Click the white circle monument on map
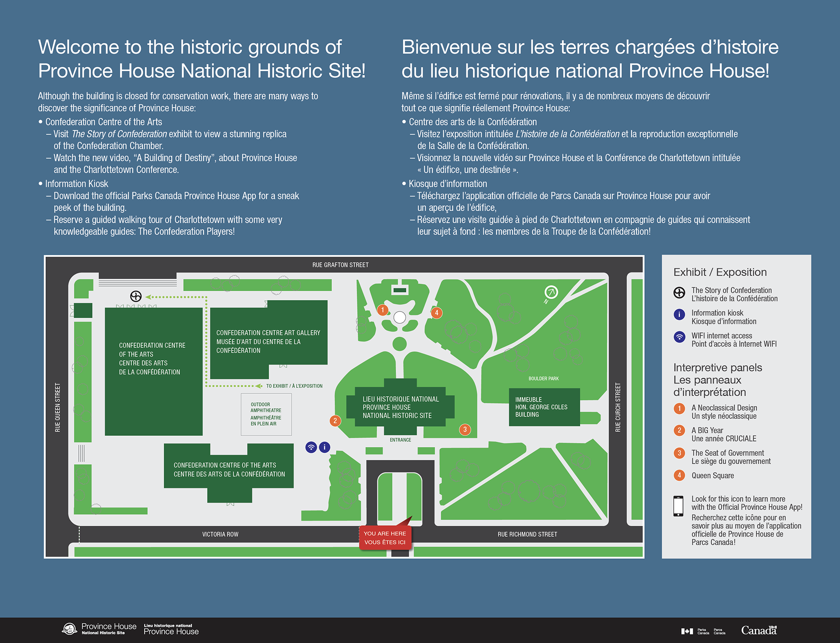 coord(399,317)
